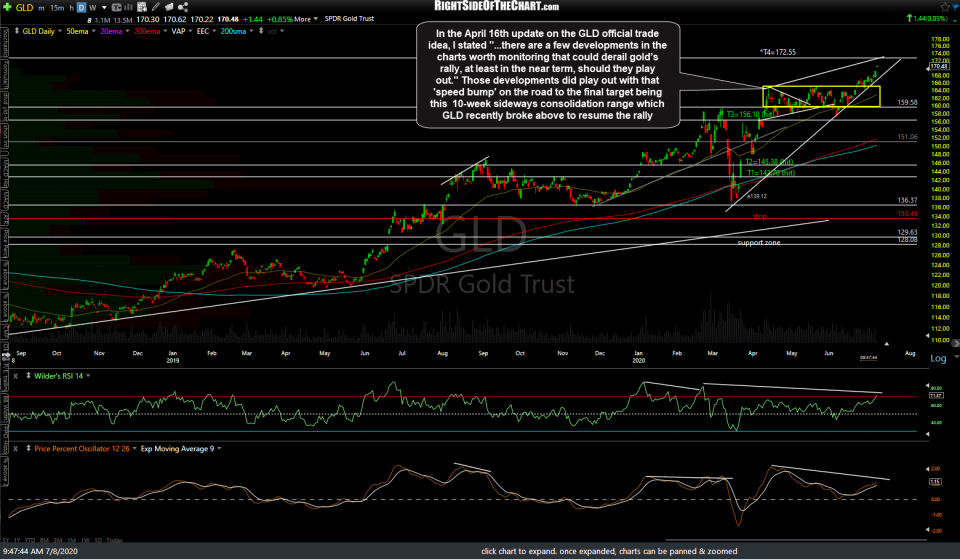Click the text tool icon next to timeframe dropdown
The height and width of the screenshot is (559, 960).
pos(116,7)
